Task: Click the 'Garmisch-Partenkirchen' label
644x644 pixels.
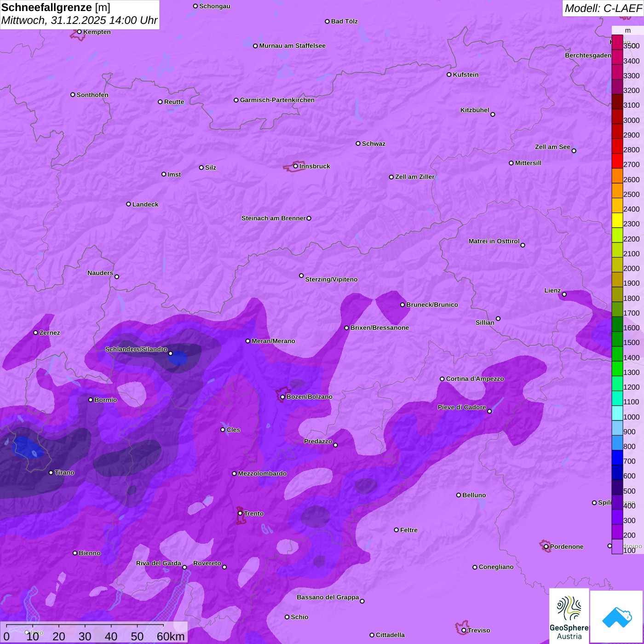Action: 277,100
